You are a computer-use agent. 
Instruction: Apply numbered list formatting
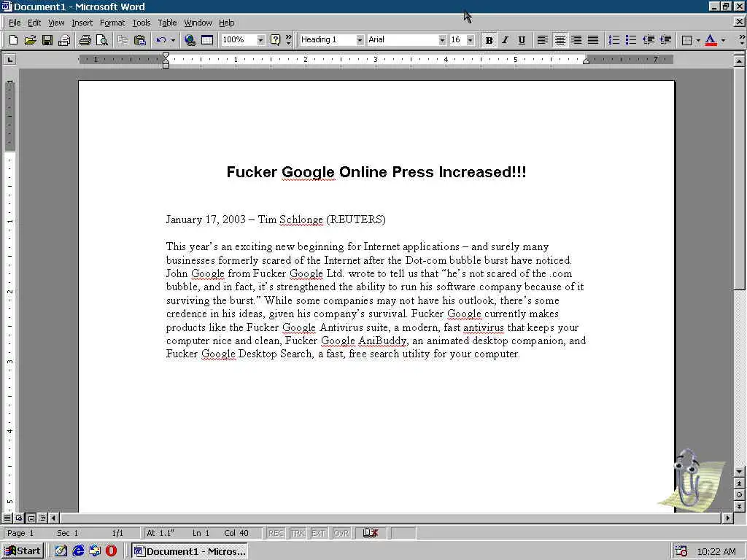point(614,40)
